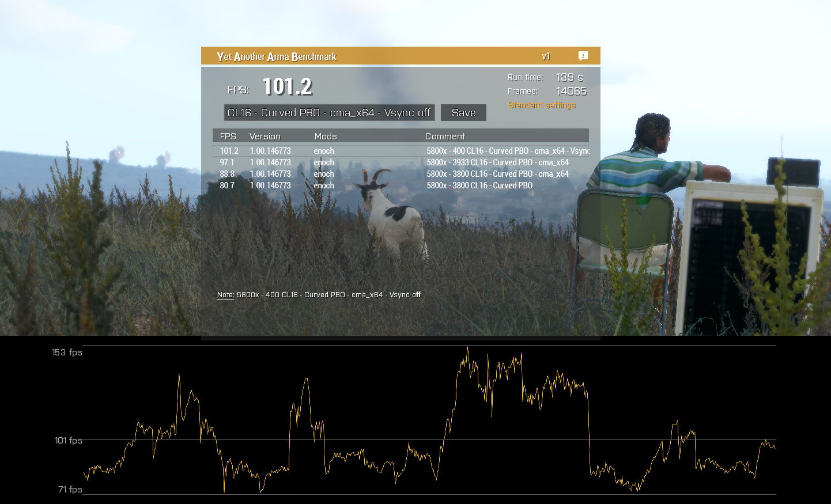Image resolution: width=831 pixels, height=504 pixels.
Task: Open the Standard settings link
Action: (541, 105)
